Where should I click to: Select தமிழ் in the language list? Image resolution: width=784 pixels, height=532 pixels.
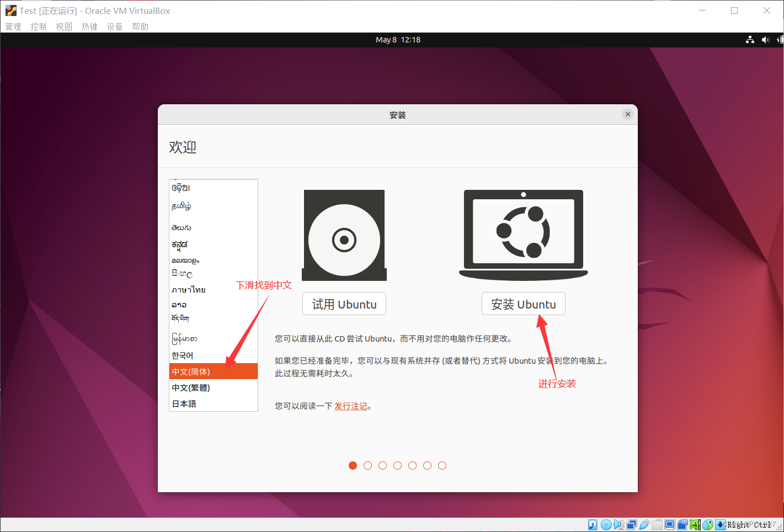[x=214, y=206]
